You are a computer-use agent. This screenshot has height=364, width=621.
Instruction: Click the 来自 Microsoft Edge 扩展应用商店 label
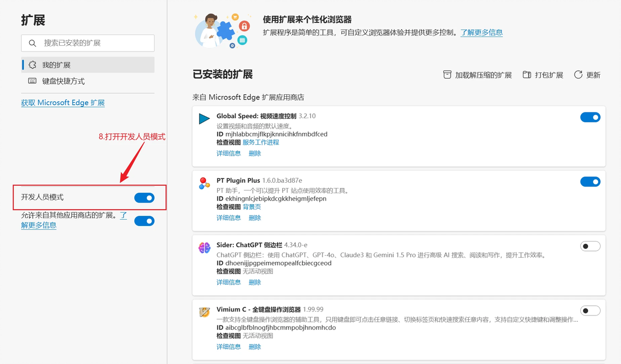tap(249, 97)
